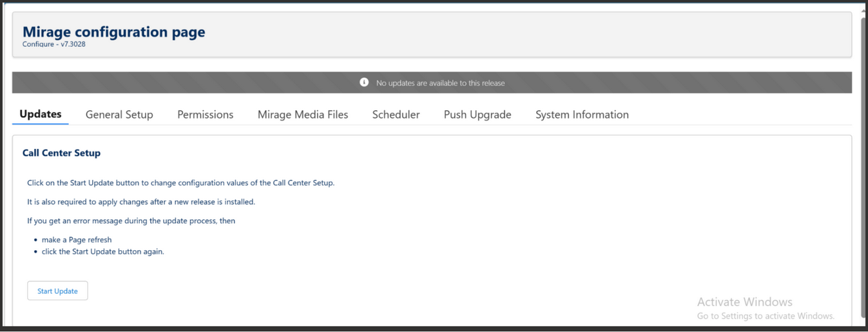Click the 'No updates are available' banner text
This screenshot has width=868, height=332.
pos(441,83)
